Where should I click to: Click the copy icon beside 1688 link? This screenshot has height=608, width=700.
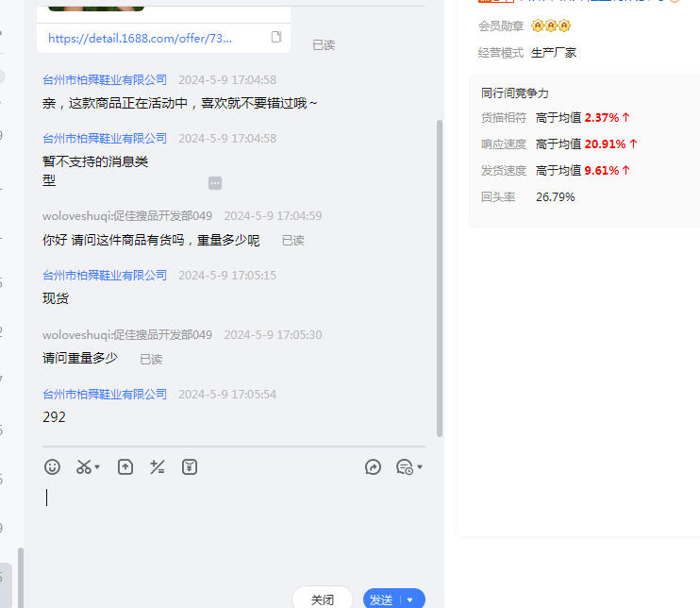click(276, 38)
